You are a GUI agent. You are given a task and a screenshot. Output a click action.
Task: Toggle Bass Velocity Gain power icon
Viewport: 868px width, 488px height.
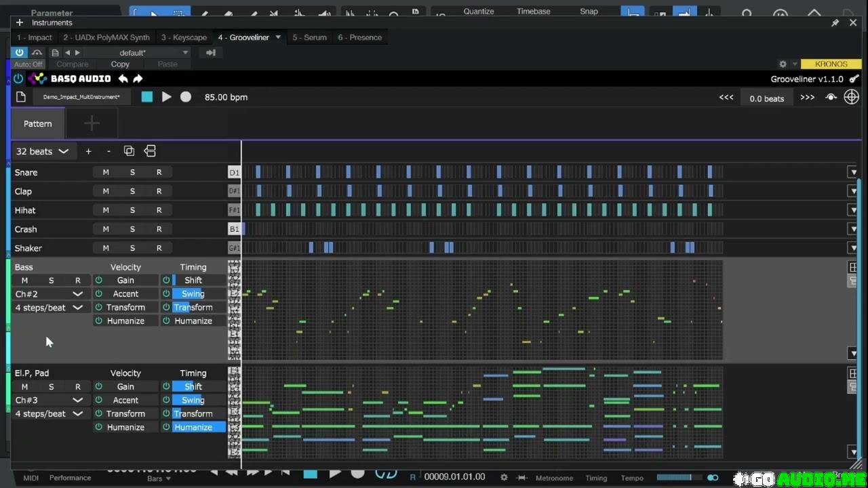point(98,280)
